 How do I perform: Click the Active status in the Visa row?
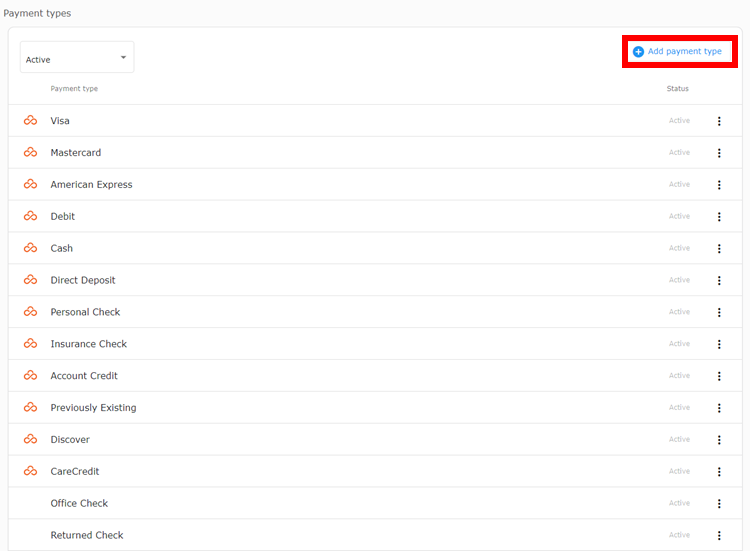[679, 121]
